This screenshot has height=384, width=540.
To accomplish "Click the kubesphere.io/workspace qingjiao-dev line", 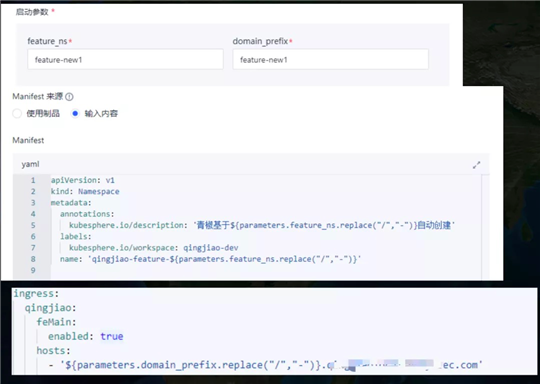I will click(x=154, y=248).
